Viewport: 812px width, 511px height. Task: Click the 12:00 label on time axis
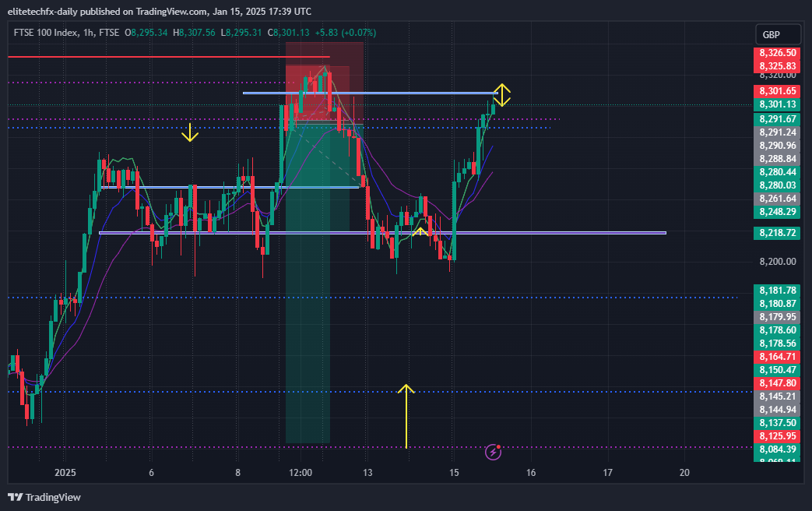tap(301, 473)
